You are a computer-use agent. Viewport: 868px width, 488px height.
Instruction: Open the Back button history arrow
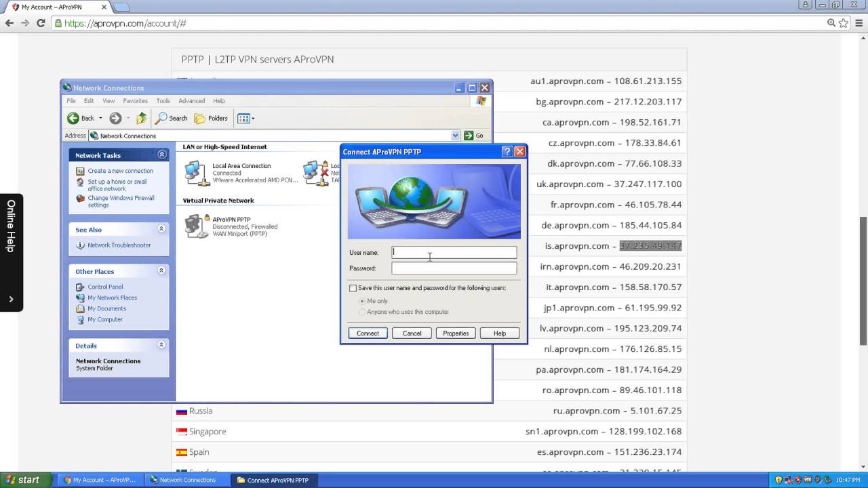point(100,118)
